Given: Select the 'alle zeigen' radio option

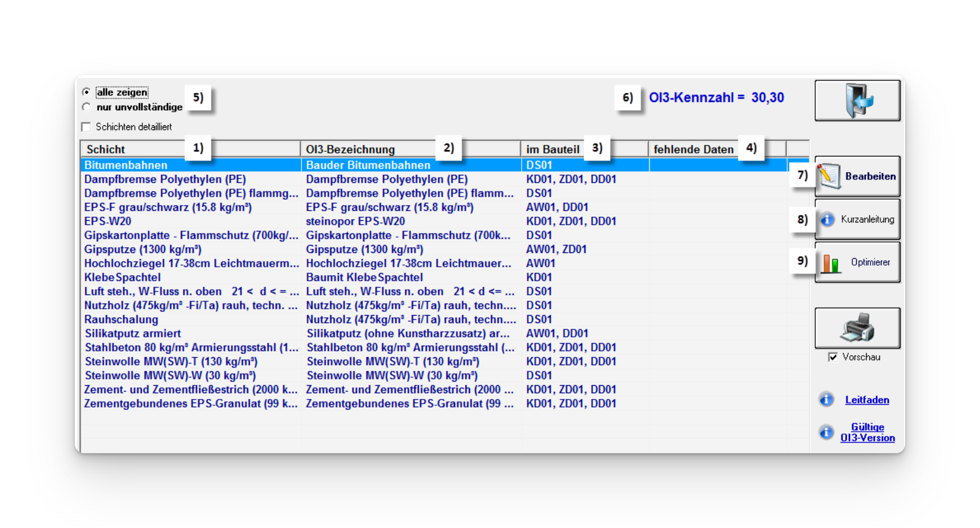Looking at the screenshot, I should tap(86, 92).
